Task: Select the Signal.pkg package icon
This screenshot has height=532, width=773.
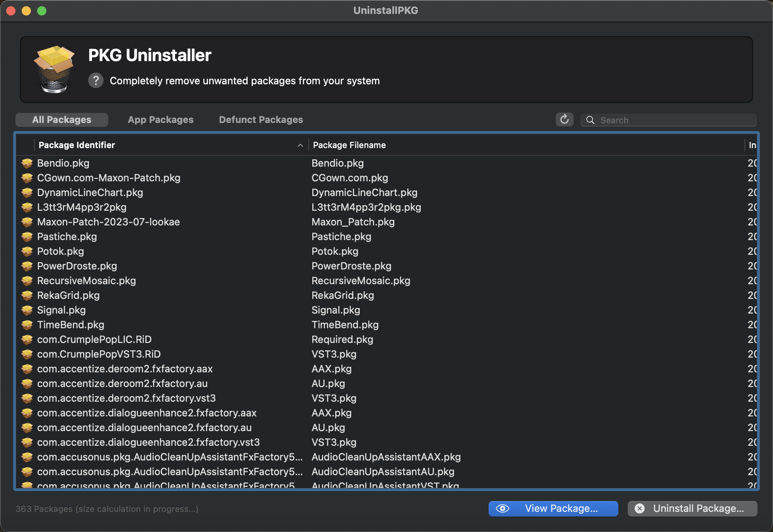Action: (27, 310)
